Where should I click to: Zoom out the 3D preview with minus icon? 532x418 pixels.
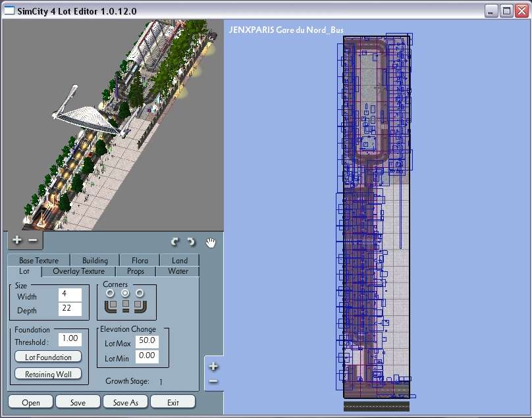pyautogui.click(x=32, y=240)
